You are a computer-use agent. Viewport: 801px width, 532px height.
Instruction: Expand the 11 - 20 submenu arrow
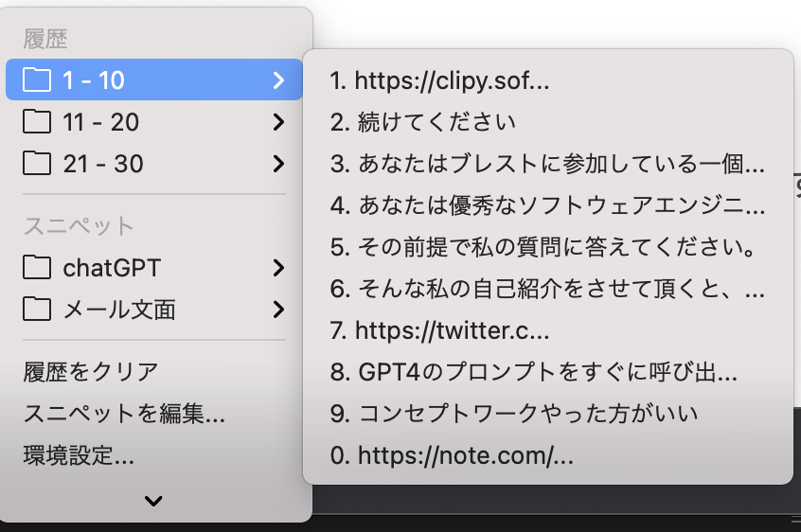point(277,122)
